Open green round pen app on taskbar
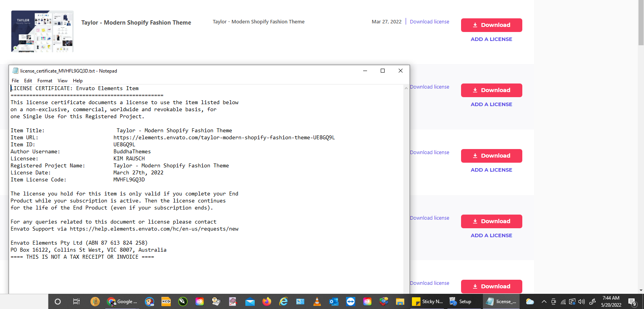 [x=183, y=302]
